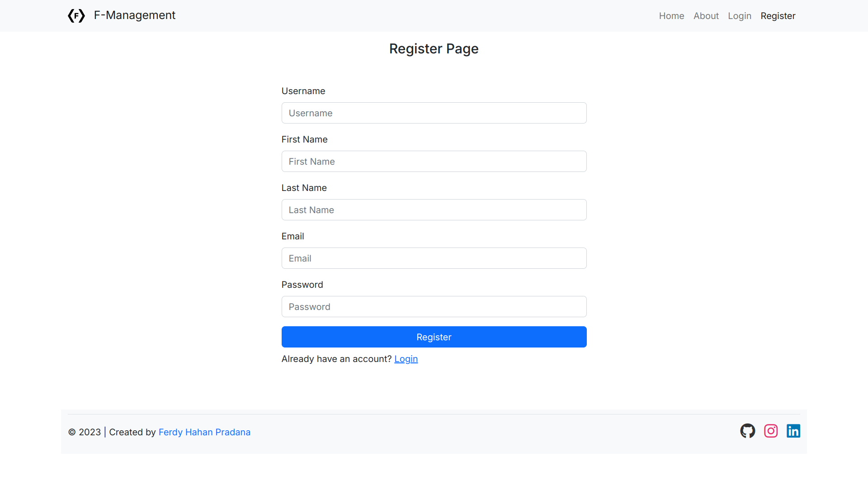
Task: Click into the Email field
Action: click(434, 258)
